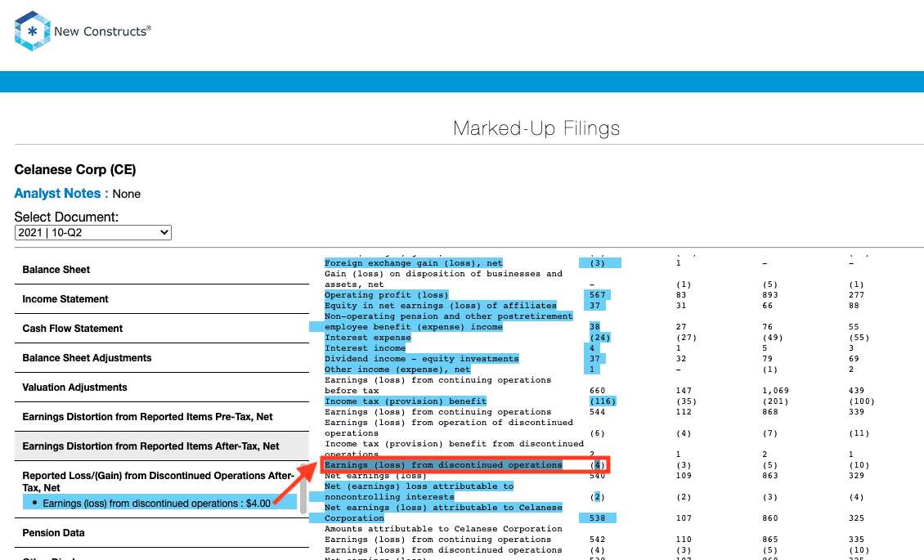Open Balance Sheet Adjustments section
Screen dimensions: 924x560
161,358
